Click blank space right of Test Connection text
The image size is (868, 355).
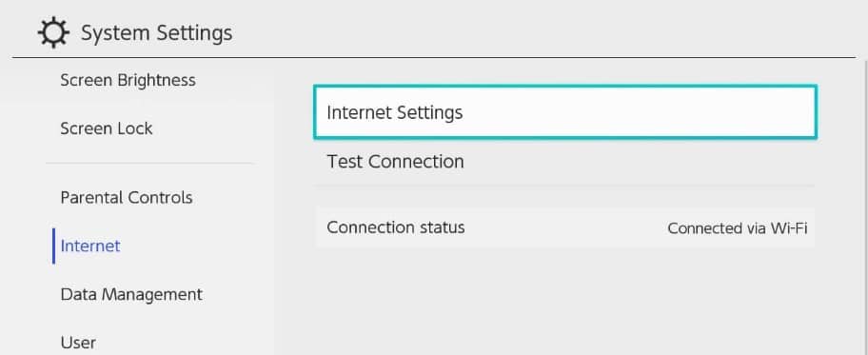(x=640, y=162)
